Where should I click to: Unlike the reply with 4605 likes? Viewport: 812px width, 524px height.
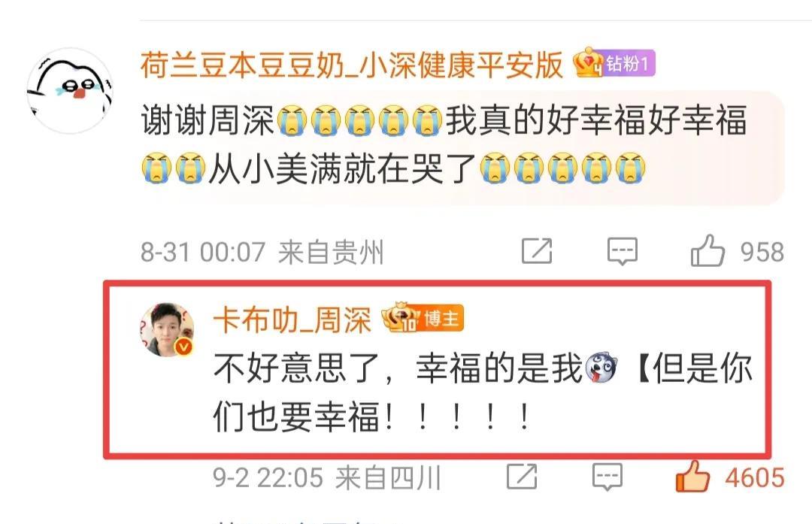[x=693, y=477]
